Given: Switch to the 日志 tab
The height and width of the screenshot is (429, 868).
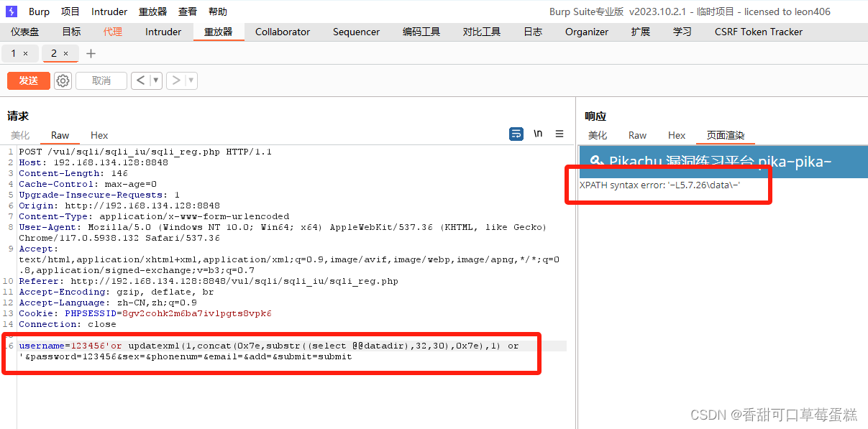Looking at the screenshot, I should click(x=533, y=32).
